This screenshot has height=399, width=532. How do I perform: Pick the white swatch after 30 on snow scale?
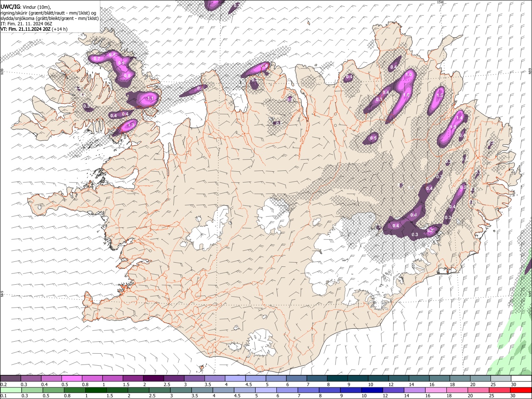521,379
